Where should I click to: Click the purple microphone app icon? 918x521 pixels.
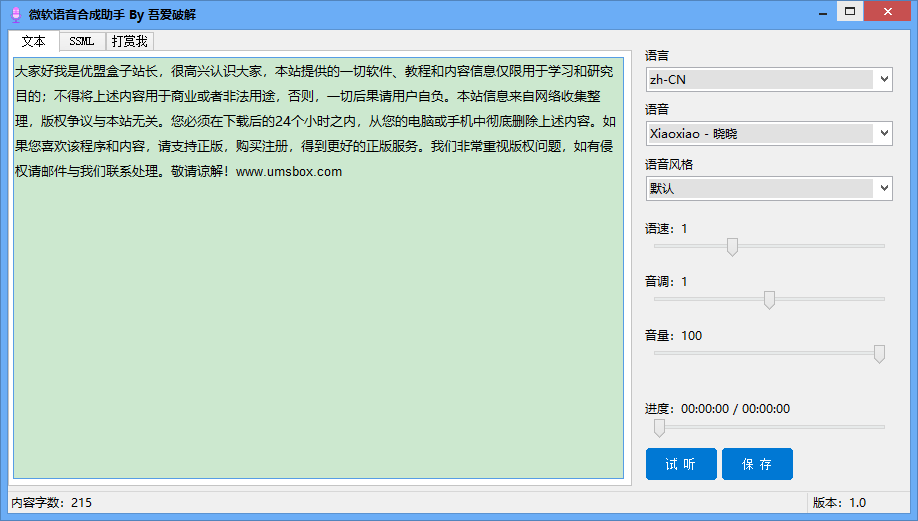(16, 15)
